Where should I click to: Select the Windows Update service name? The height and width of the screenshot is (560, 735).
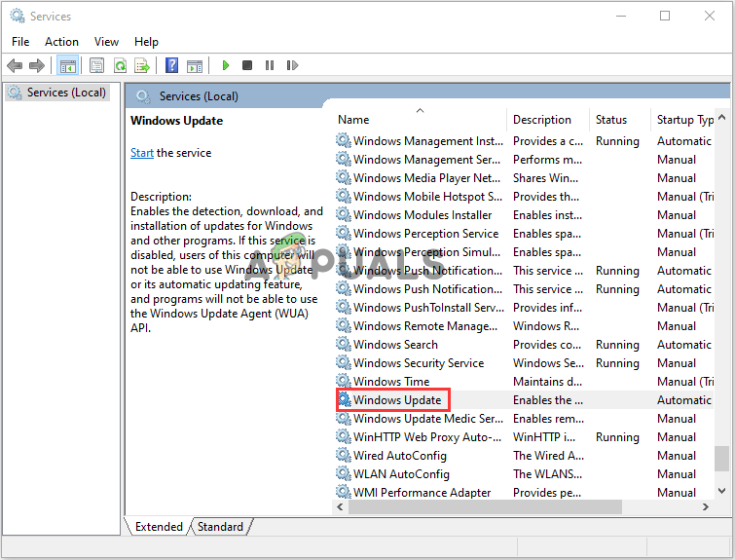397,400
